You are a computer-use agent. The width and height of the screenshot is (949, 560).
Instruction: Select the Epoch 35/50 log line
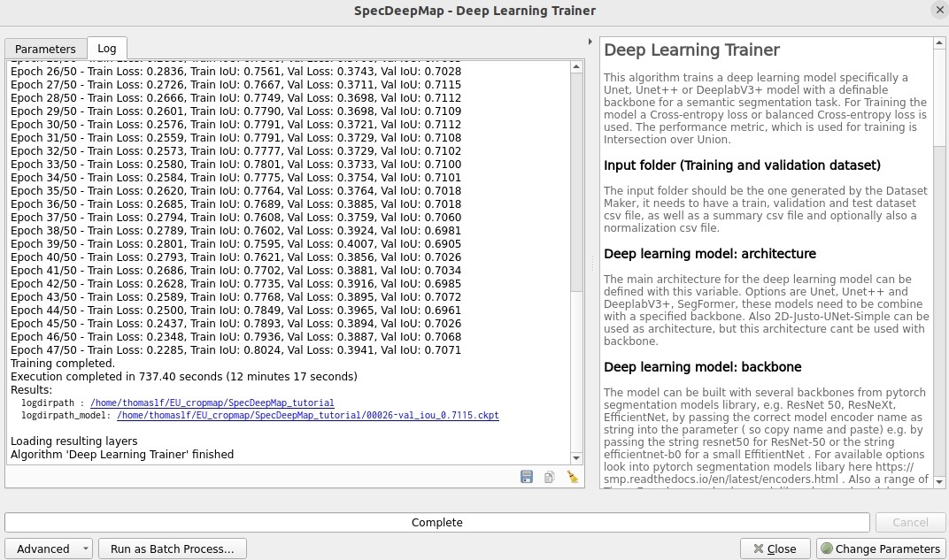pos(236,190)
